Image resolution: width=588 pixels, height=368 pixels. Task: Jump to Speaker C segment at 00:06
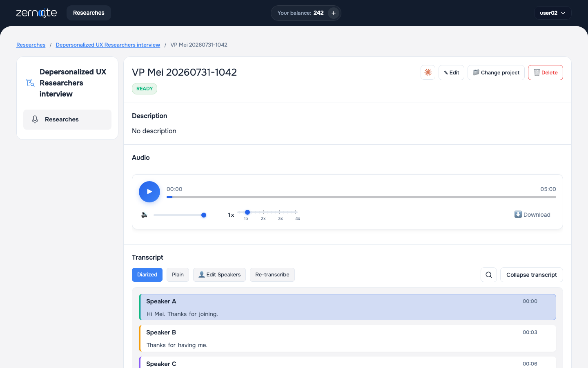pyautogui.click(x=347, y=362)
